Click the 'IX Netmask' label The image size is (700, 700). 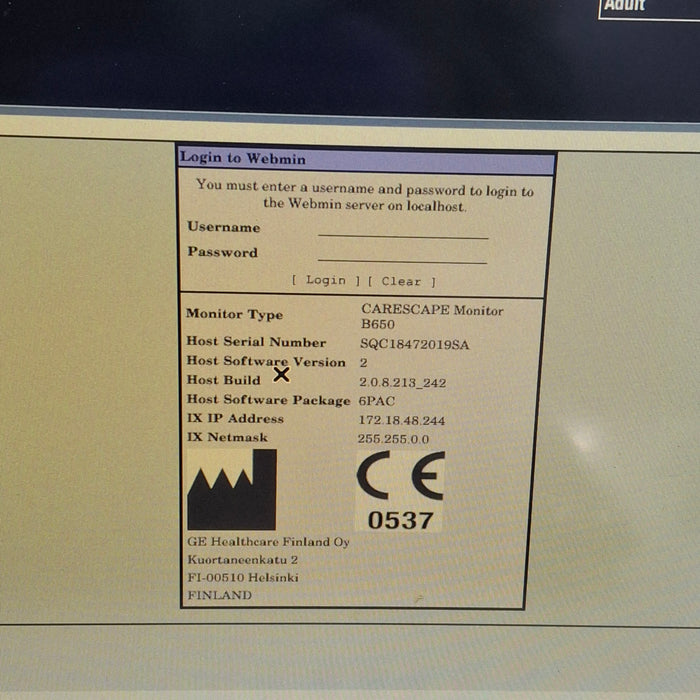[228, 437]
